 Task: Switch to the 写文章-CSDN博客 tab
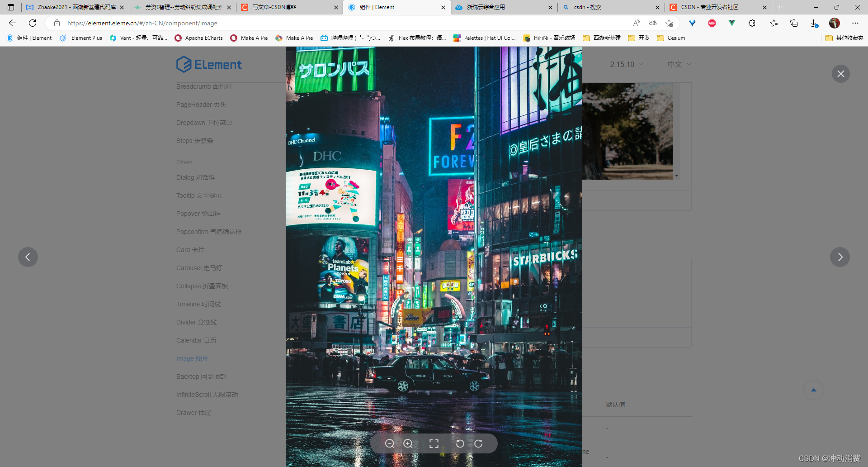(x=289, y=7)
